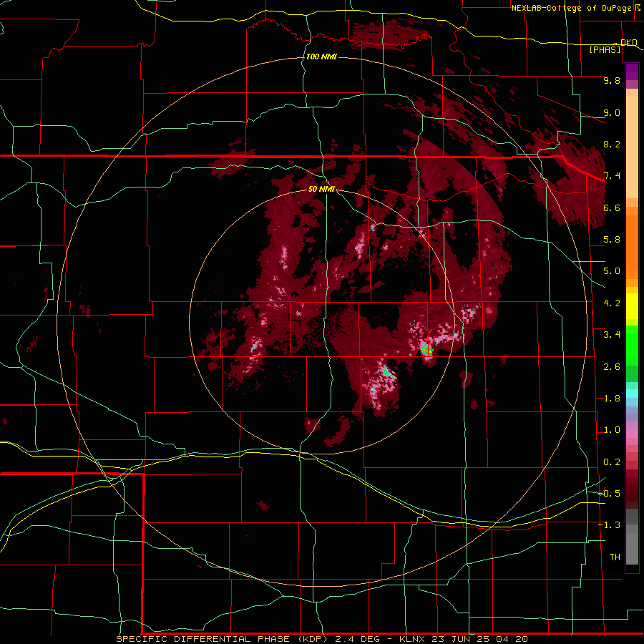Click the 0.2 value on color scale
The height and width of the screenshot is (644, 644).
point(612,462)
